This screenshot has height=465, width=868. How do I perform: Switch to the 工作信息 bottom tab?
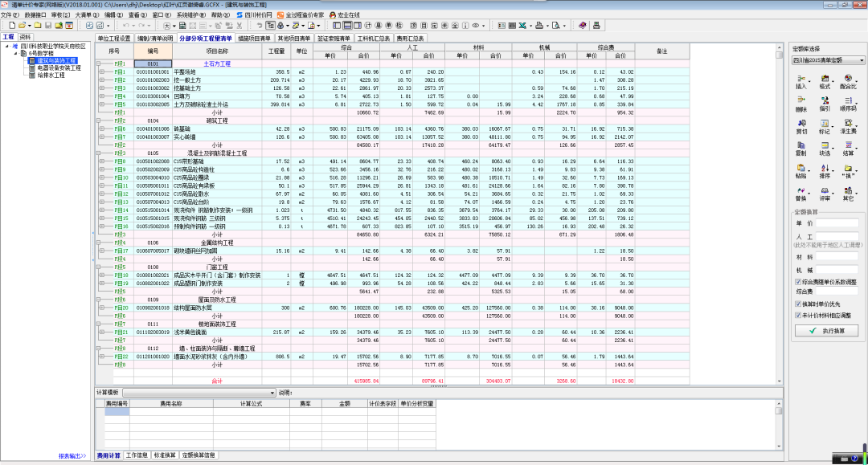[137, 455]
